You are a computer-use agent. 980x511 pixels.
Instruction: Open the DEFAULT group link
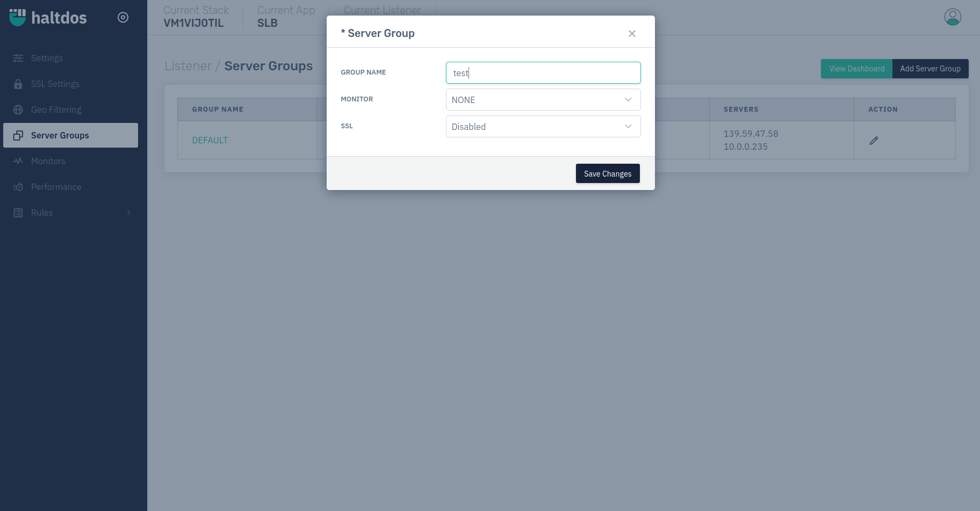210,140
